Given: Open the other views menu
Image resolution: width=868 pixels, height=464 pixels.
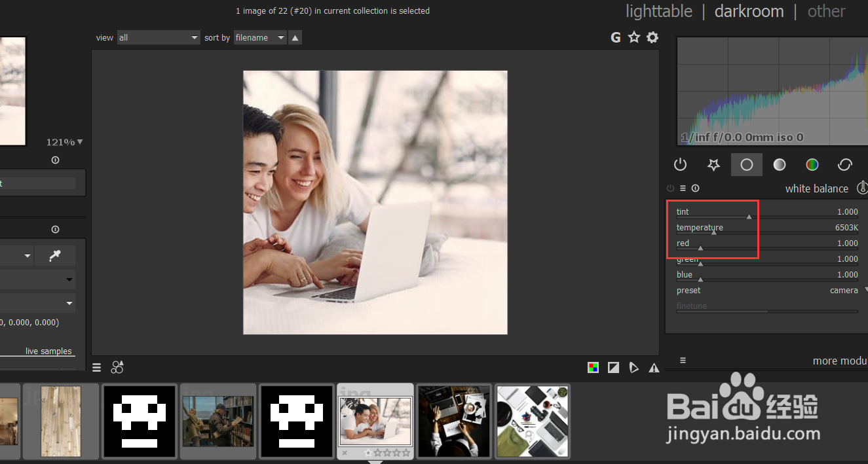Looking at the screenshot, I should tap(826, 11).
